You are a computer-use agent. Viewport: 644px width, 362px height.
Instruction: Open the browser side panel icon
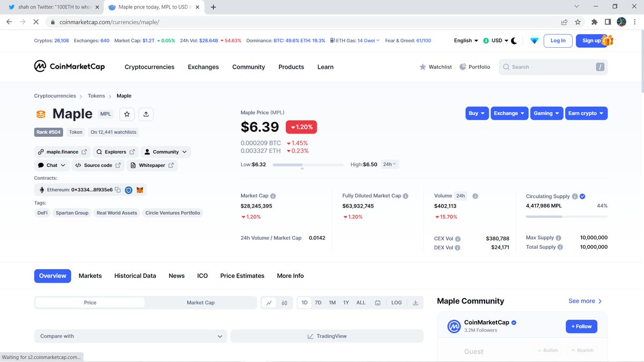click(x=608, y=22)
